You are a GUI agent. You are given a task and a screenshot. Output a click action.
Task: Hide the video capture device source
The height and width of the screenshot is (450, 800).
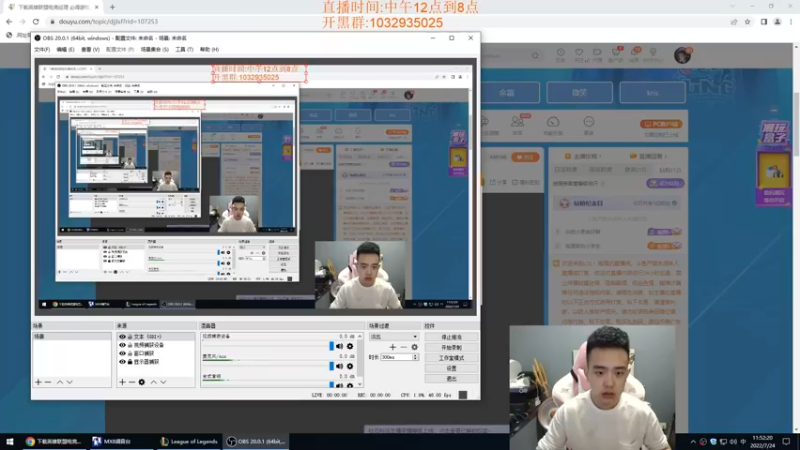[122, 345]
